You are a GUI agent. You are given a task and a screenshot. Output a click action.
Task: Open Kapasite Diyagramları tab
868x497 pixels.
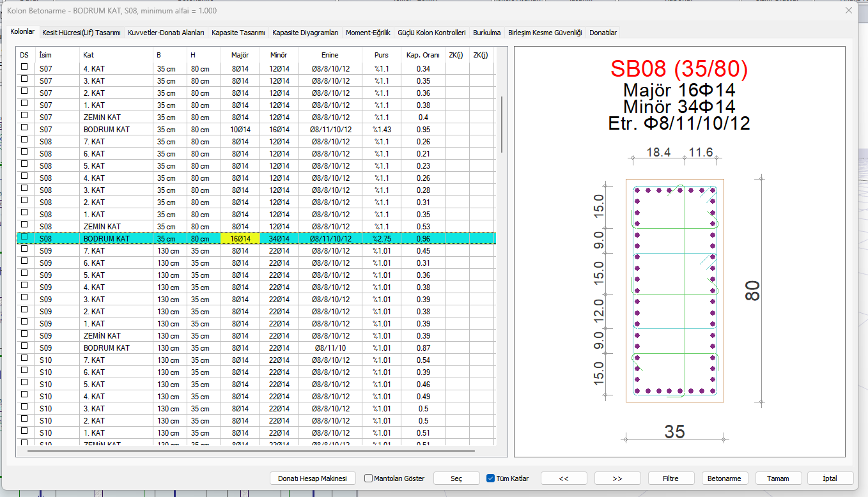[x=306, y=33]
